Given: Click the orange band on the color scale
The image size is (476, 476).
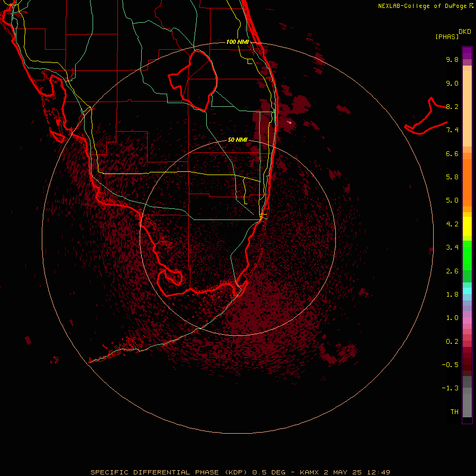Looking at the screenshot, I should [467, 182].
